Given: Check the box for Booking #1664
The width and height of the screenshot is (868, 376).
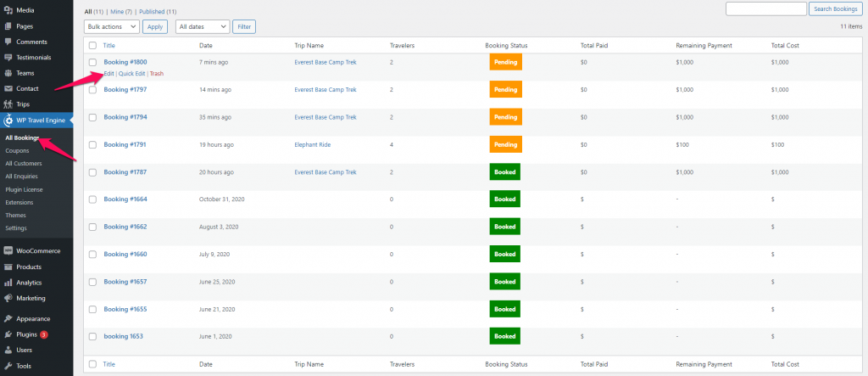Looking at the screenshot, I should coord(92,199).
